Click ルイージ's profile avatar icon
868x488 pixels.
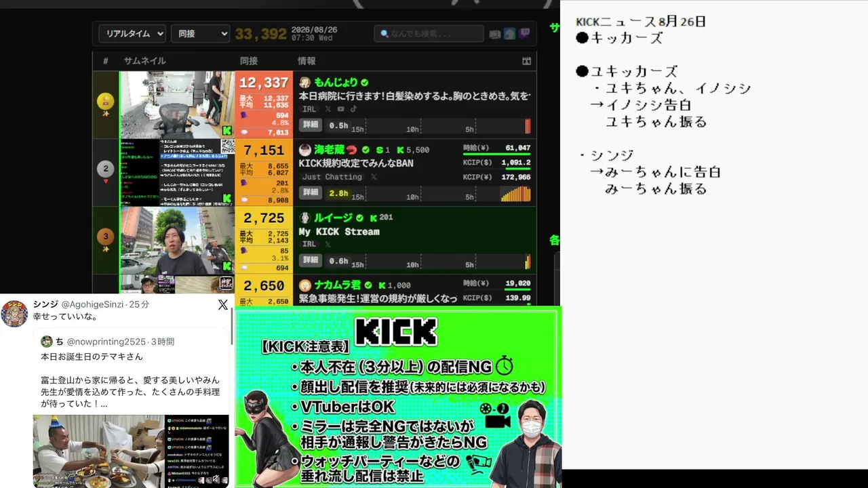click(305, 218)
